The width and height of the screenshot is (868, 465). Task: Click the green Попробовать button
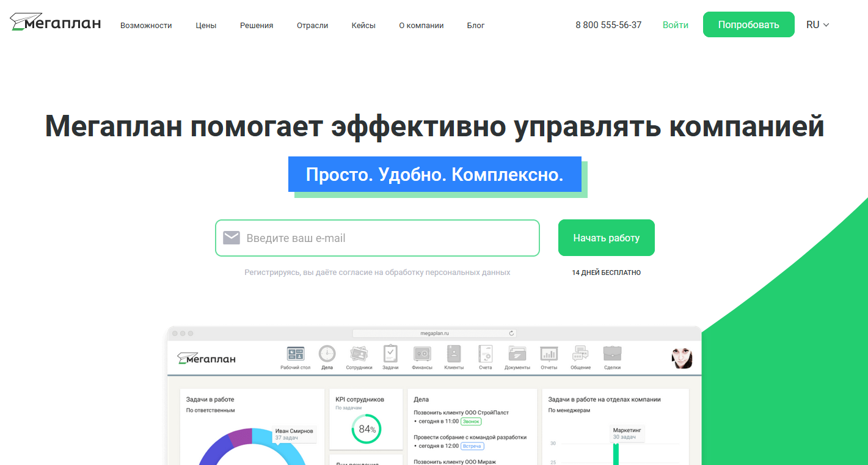749,24
